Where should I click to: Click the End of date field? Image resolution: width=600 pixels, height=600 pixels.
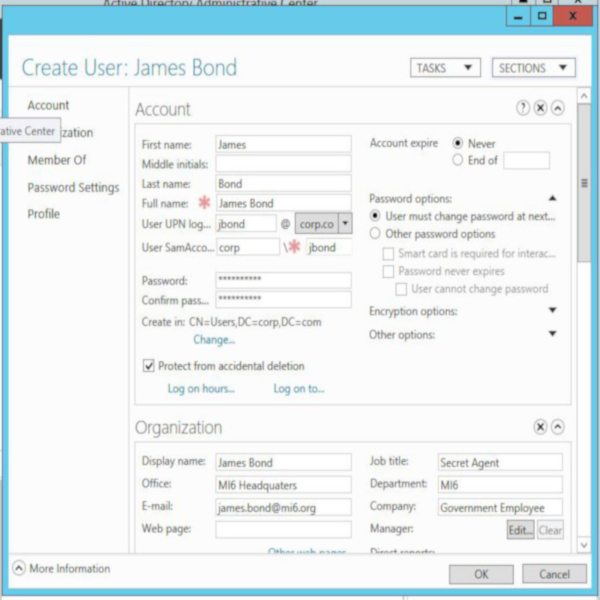527,160
